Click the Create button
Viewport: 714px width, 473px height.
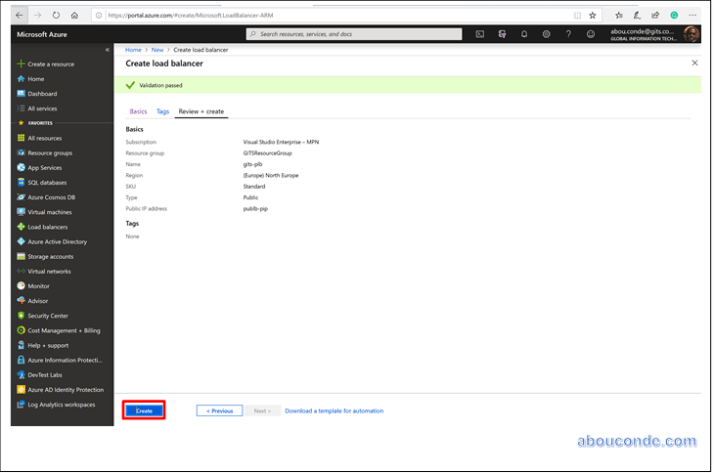[x=144, y=410]
